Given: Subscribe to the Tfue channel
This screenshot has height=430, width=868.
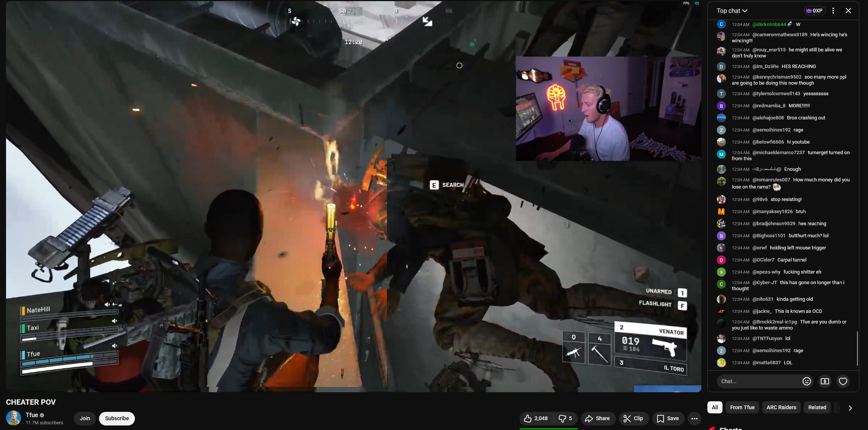Looking at the screenshot, I should 117,418.
